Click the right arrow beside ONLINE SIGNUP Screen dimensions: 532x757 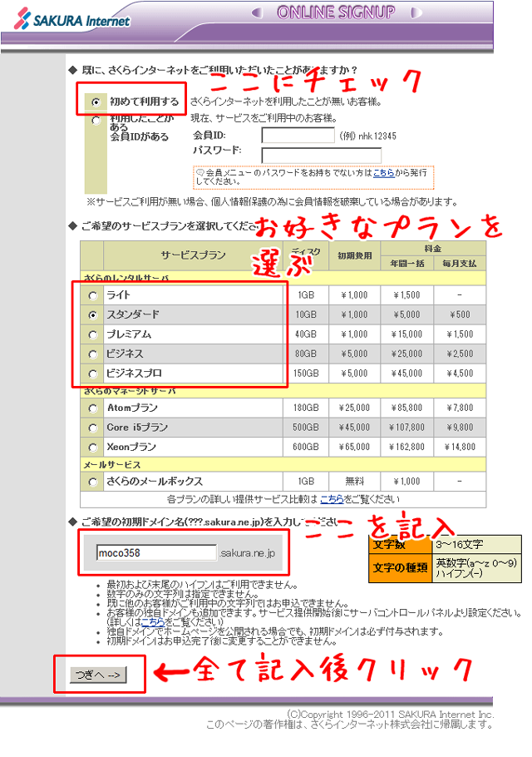tap(416, 12)
